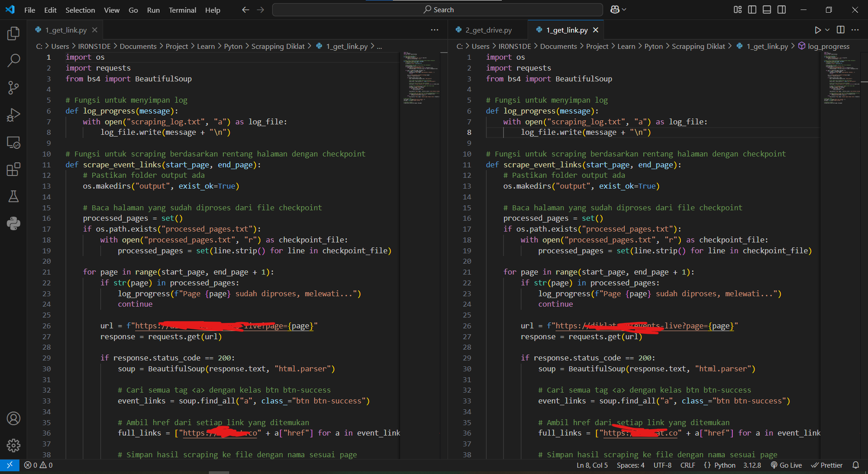Open More Actions menu in left editor group
868x474 pixels.
[x=434, y=30]
